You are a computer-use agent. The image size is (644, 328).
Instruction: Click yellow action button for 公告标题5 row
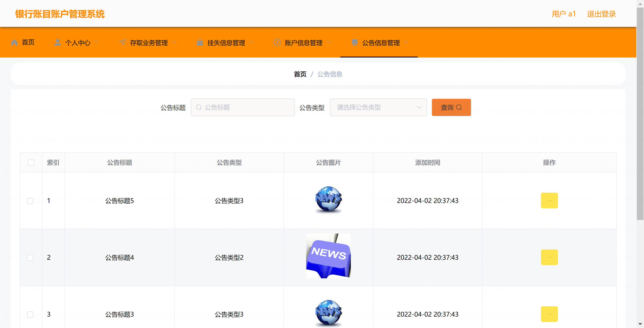point(549,200)
